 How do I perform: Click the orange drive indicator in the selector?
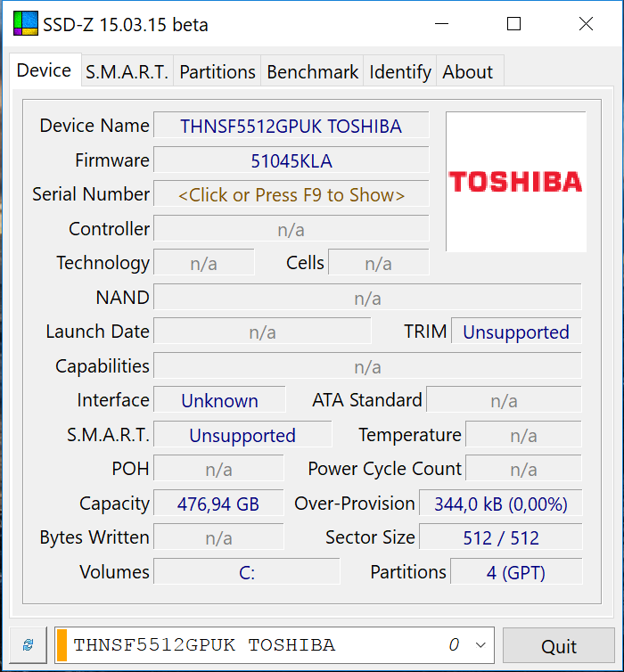62,645
